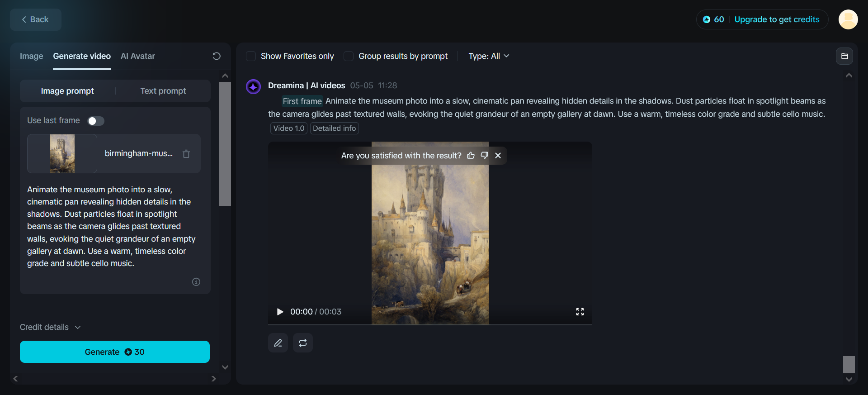This screenshot has height=395, width=868.
Task: Click the Dreamina | AI videos title
Action: 307,86
